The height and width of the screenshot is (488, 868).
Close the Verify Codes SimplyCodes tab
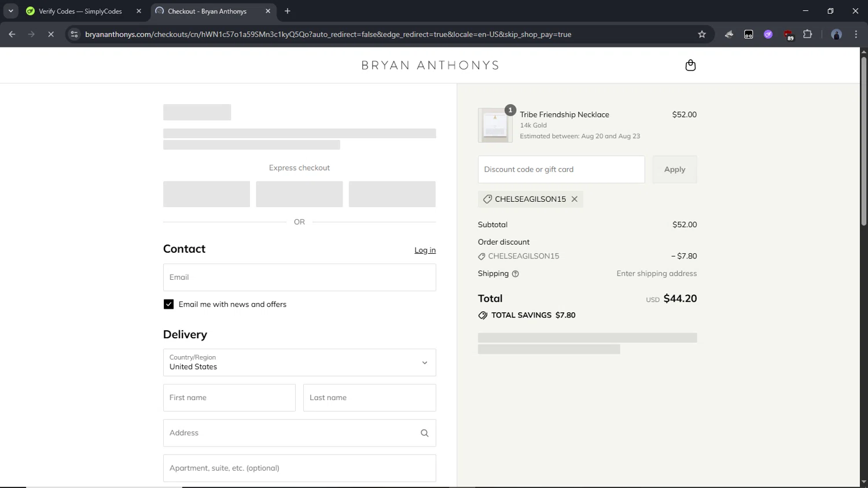coord(139,11)
